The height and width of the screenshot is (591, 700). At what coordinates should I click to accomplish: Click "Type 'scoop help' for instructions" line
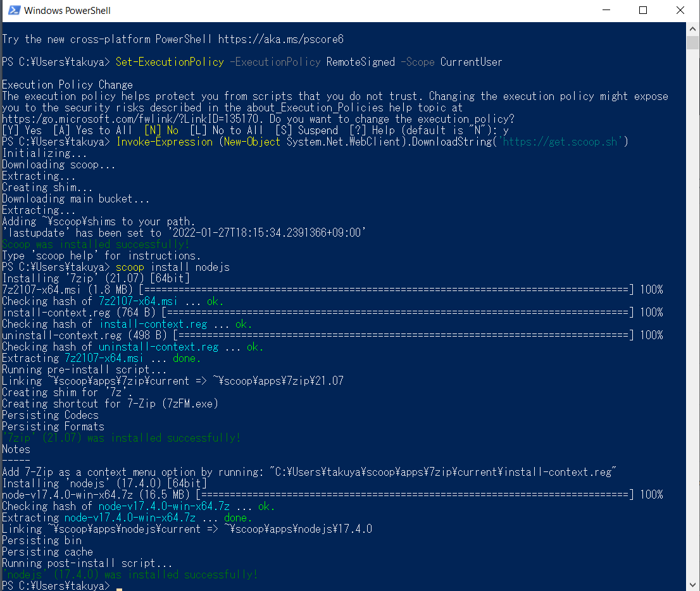pyautogui.click(x=101, y=256)
